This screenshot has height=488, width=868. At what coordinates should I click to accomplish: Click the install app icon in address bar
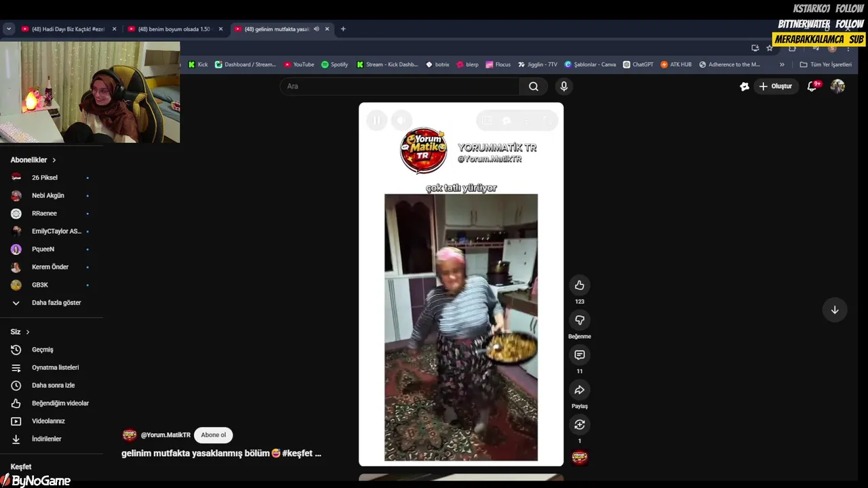coord(755,48)
